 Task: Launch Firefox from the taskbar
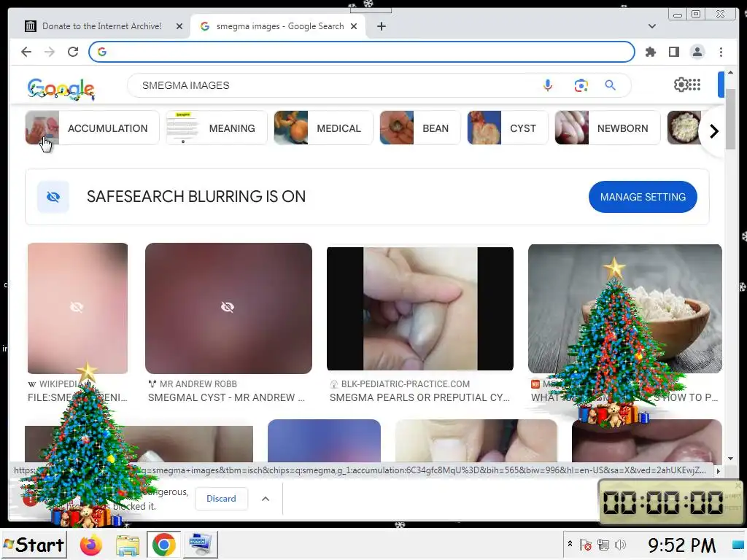point(91,545)
